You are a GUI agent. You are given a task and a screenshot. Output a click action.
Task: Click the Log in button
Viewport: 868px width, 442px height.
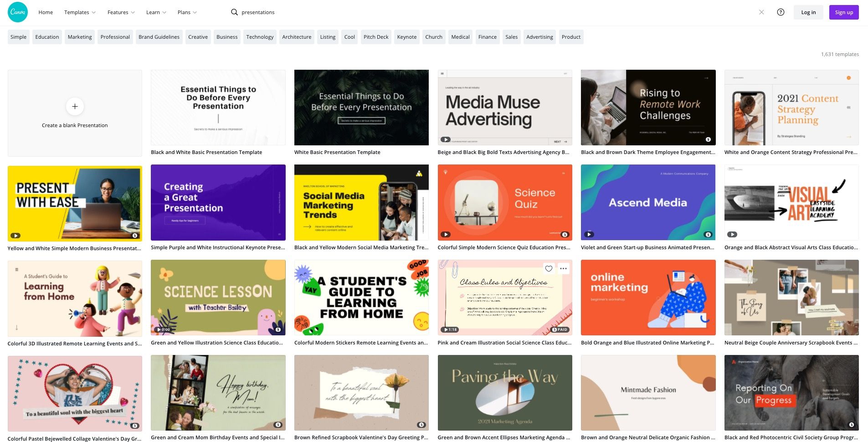click(x=808, y=12)
